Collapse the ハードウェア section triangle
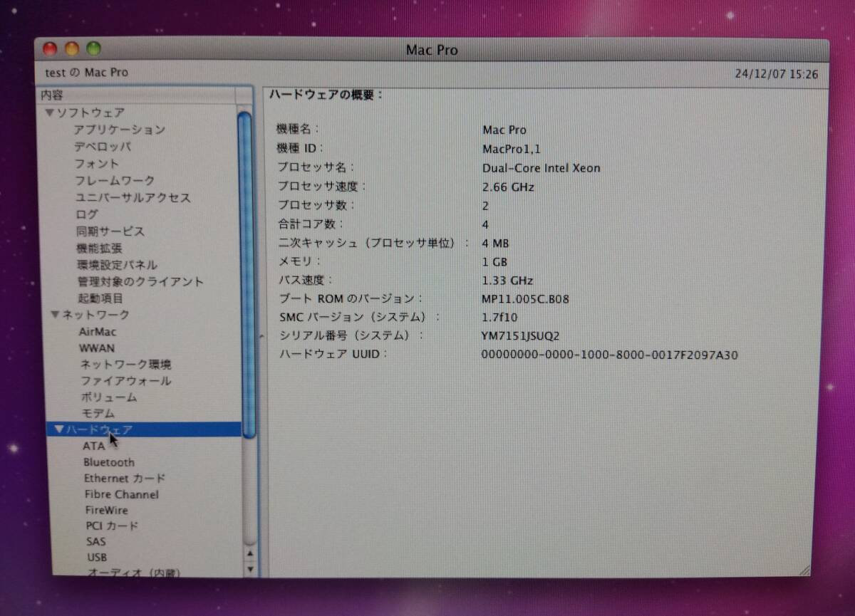Screen dimensions: 855x616 (59, 429)
